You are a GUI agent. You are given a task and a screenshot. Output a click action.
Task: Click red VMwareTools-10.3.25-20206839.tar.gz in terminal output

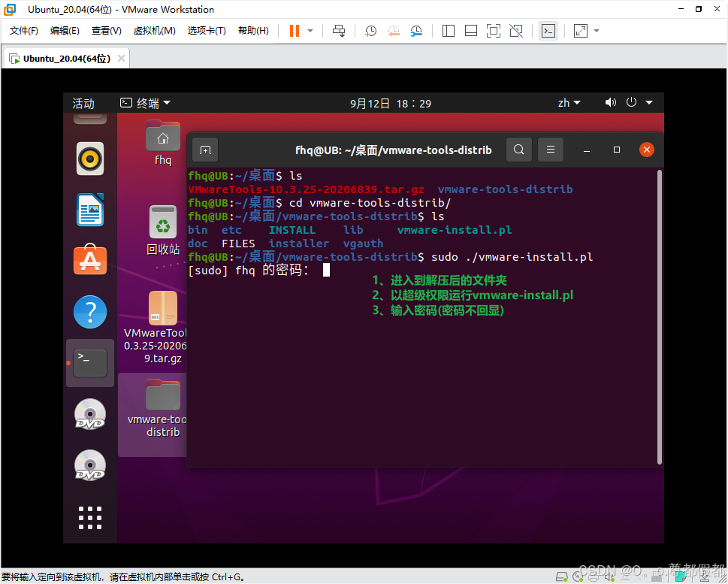(306, 189)
